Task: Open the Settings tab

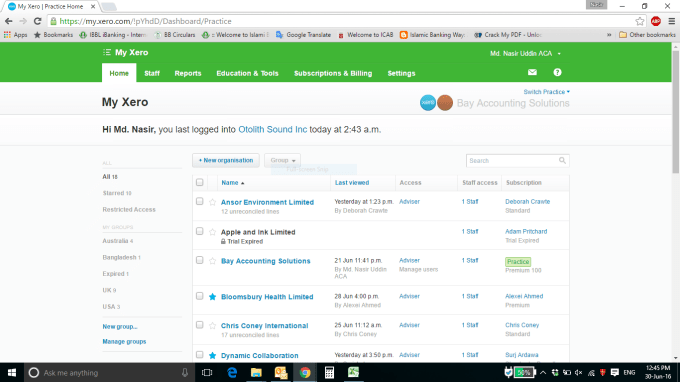Action: (x=401, y=73)
